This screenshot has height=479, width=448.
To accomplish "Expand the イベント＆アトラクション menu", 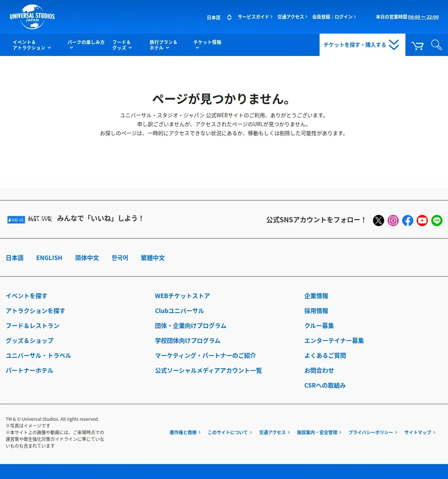I will (x=32, y=45).
